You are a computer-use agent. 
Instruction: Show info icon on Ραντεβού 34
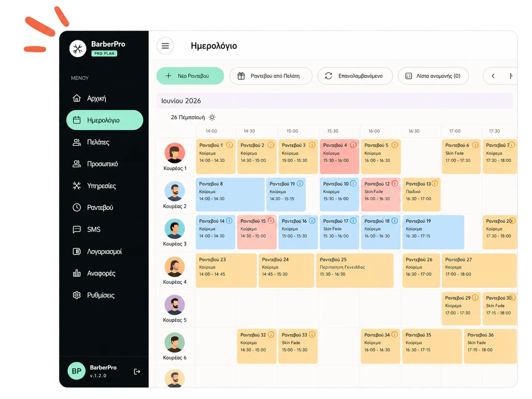tap(395, 335)
